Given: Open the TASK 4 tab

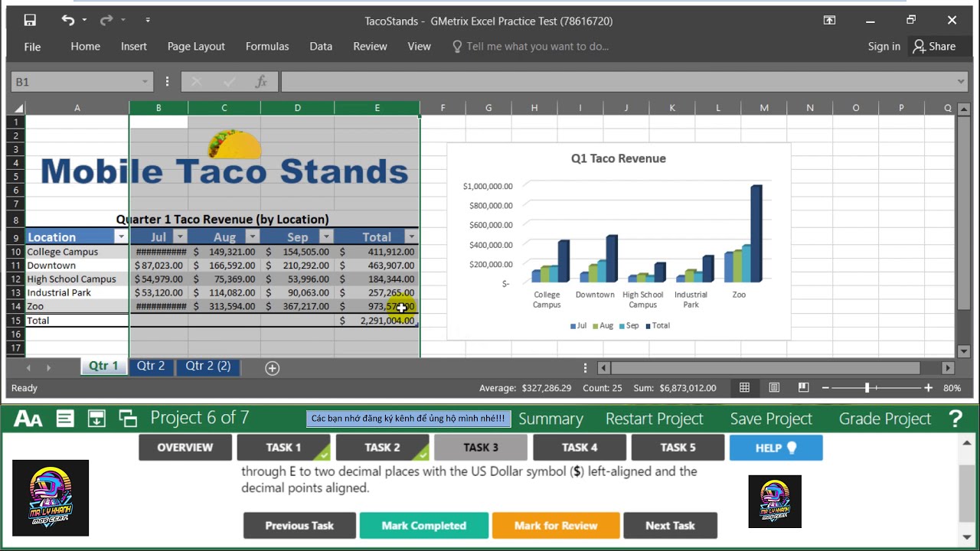Looking at the screenshot, I should pyautogui.click(x=580, y=448).
